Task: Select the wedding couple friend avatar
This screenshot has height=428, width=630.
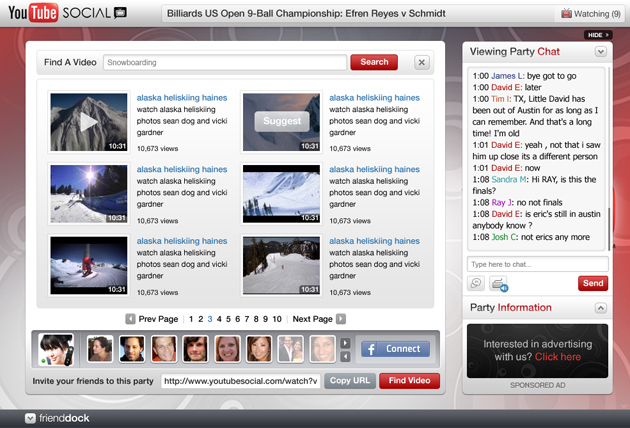Action: pos(291,349)
